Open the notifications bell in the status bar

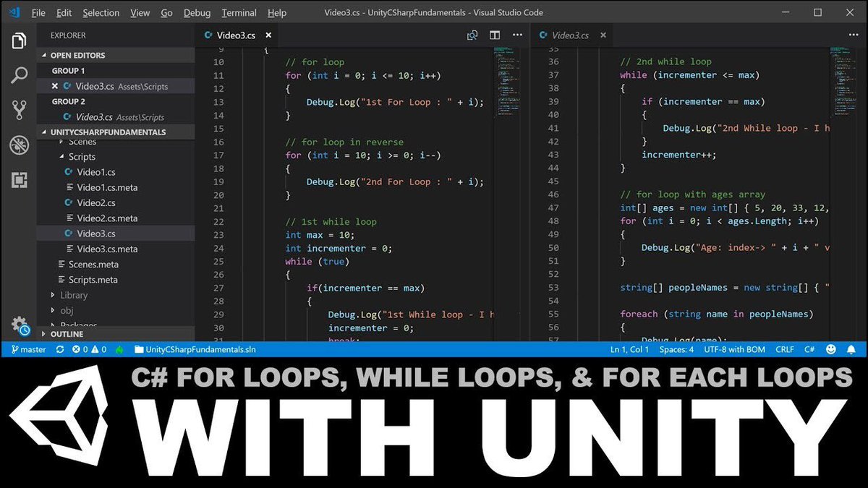click(x=852, y=349)
